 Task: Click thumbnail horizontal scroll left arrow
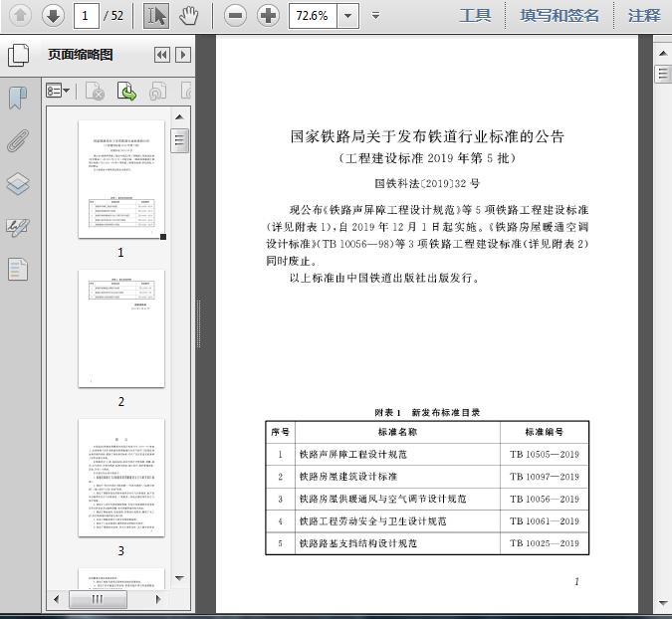[56, 599]
